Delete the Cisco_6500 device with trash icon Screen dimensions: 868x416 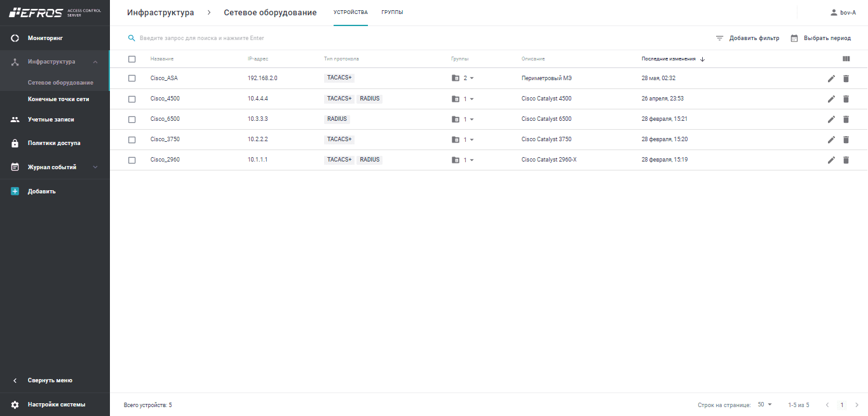tap(846, 119)
